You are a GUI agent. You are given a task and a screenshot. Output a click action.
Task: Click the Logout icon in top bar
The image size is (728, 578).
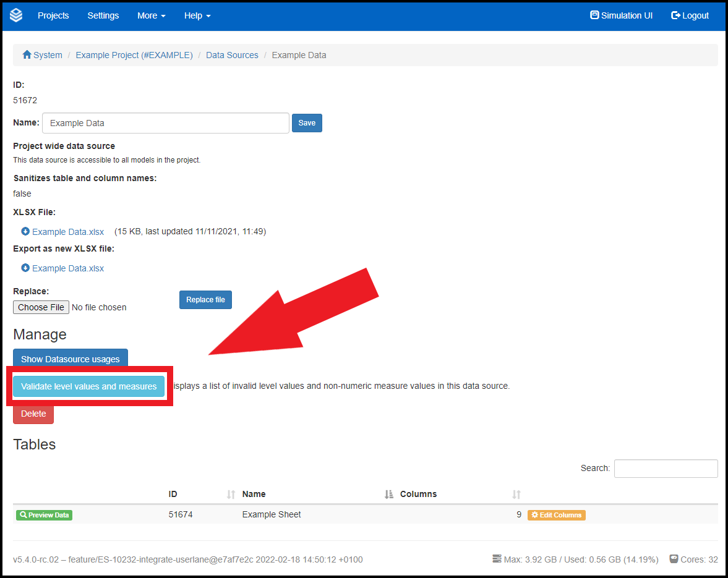pos(675,15)
